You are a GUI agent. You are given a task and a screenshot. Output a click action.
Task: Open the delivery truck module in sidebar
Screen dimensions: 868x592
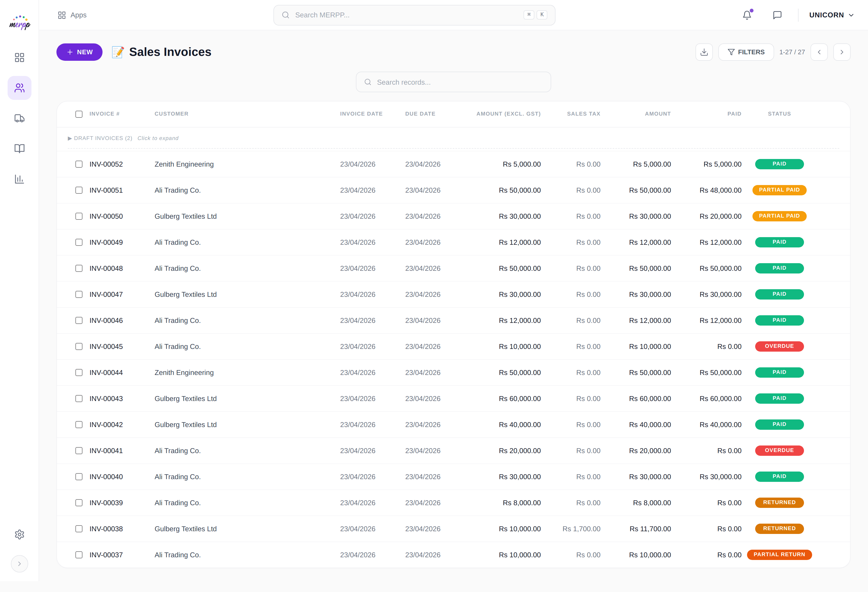pyautogui.click(x=20, y=118)
